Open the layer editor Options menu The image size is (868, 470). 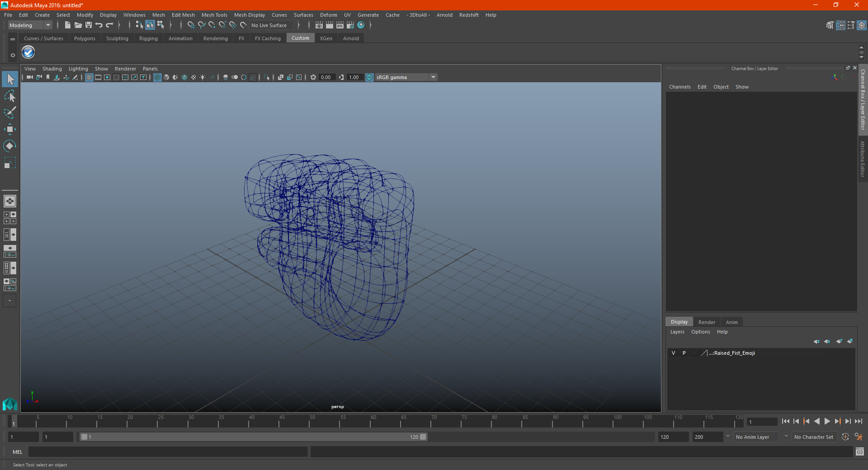point(701,332)
